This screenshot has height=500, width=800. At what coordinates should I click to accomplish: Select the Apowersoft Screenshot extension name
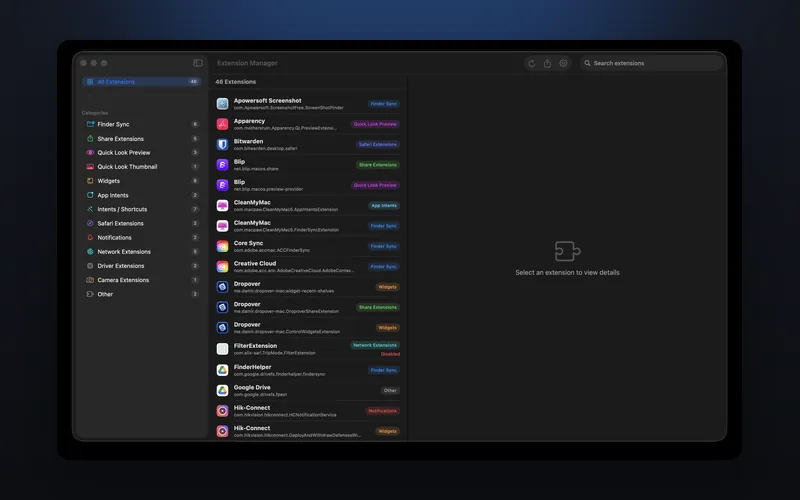267,101
